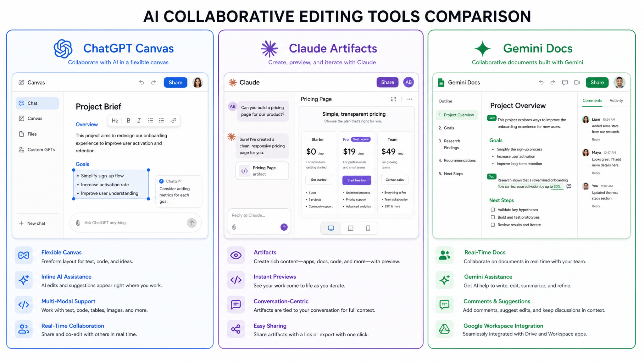Click the green Share button in Gemini Docs
Image resolution: width=644 pixels, height=362 pixels.
[597, 82]
